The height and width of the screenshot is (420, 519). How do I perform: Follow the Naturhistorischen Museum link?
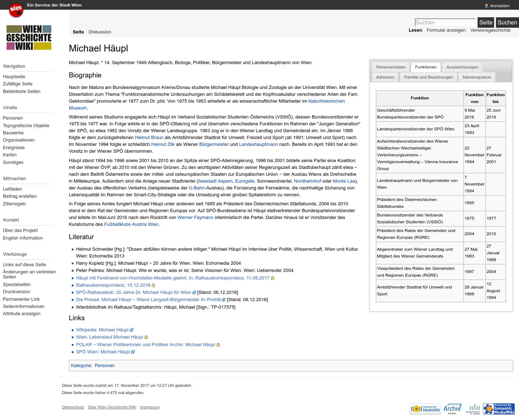click(327, 101)
